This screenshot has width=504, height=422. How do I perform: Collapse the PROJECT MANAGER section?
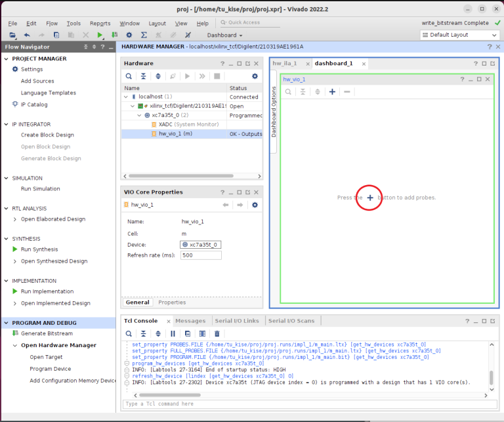coord(7,58)
